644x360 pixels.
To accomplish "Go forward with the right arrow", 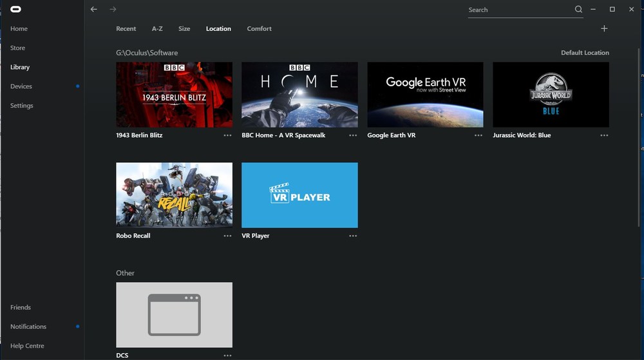I will pyautogui.click(x=113, y=9).
